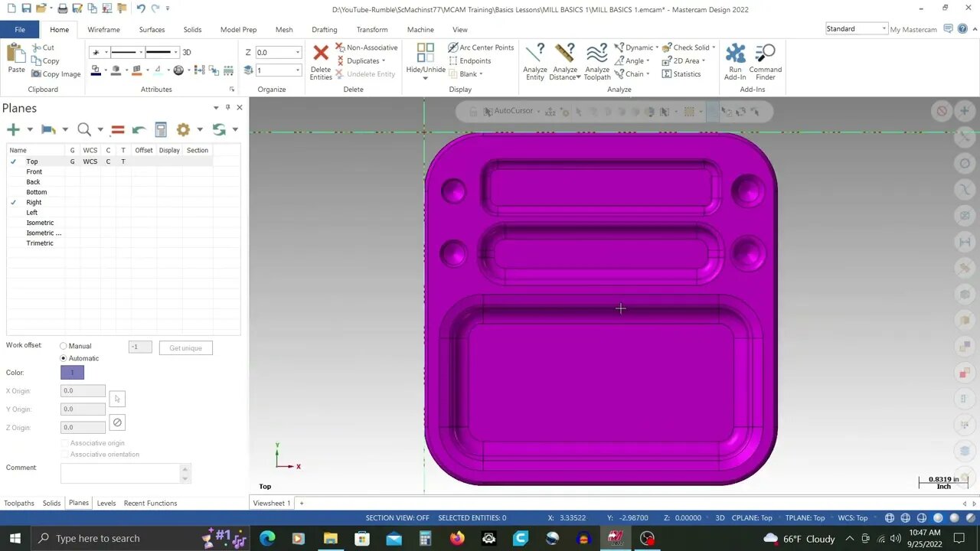
Task: Expand the dropdown arrow beside create plane icon
Action: 29,130
